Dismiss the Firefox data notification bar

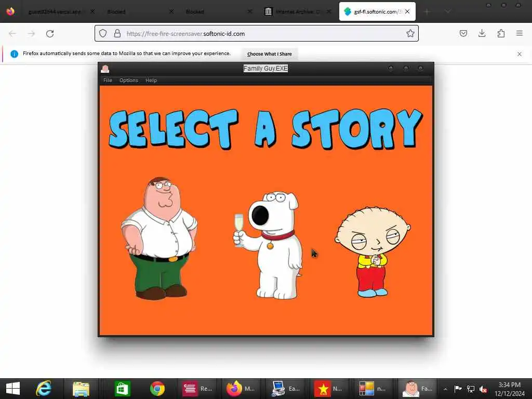click(x=520, y=54)
